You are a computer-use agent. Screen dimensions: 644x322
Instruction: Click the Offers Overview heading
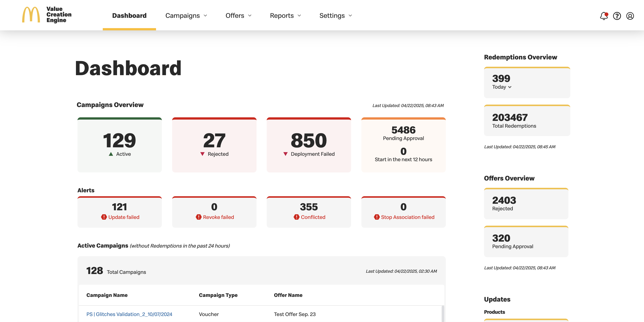click(509, 178)
